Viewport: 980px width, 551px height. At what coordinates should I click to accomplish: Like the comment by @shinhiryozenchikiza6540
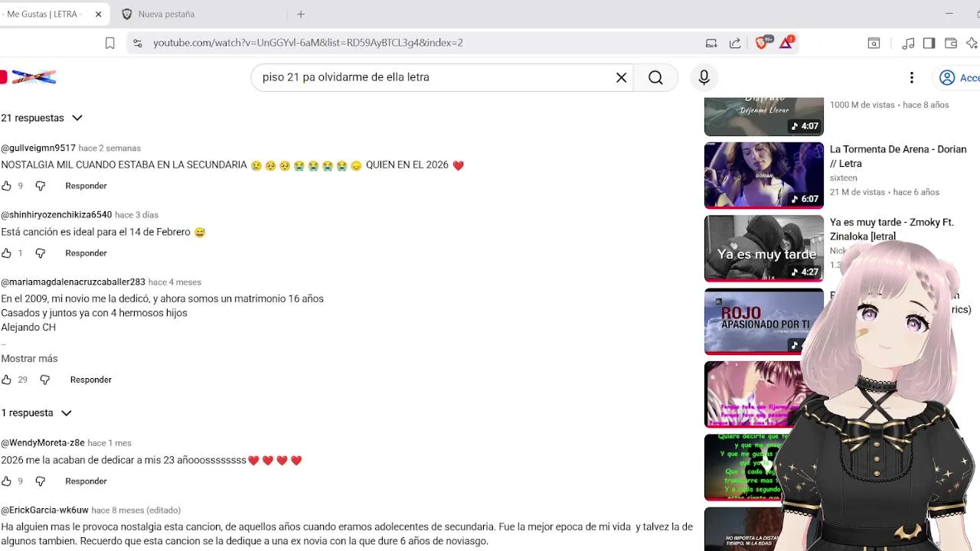[6, 253]
